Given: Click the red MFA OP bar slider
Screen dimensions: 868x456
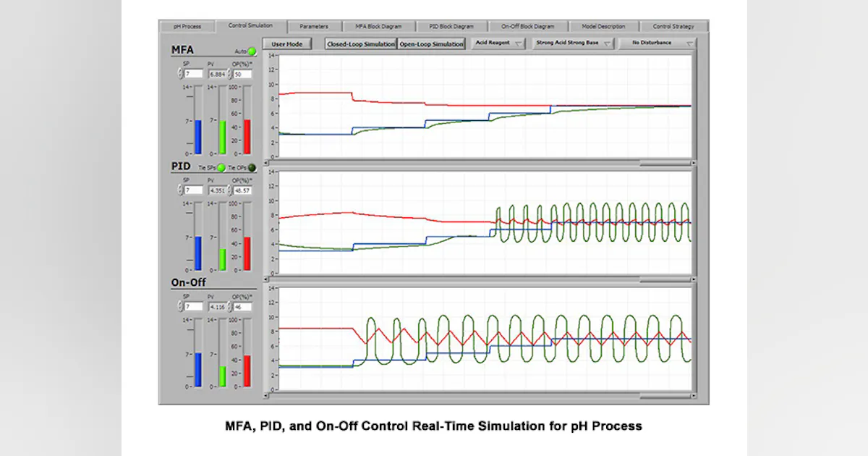Looking at the screenshot, I should coord(247,120).
